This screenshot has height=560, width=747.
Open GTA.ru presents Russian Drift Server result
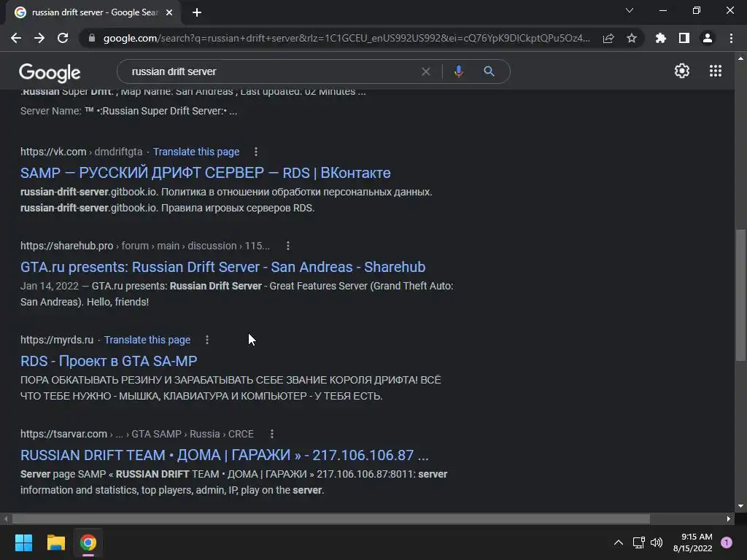[223, 267]
